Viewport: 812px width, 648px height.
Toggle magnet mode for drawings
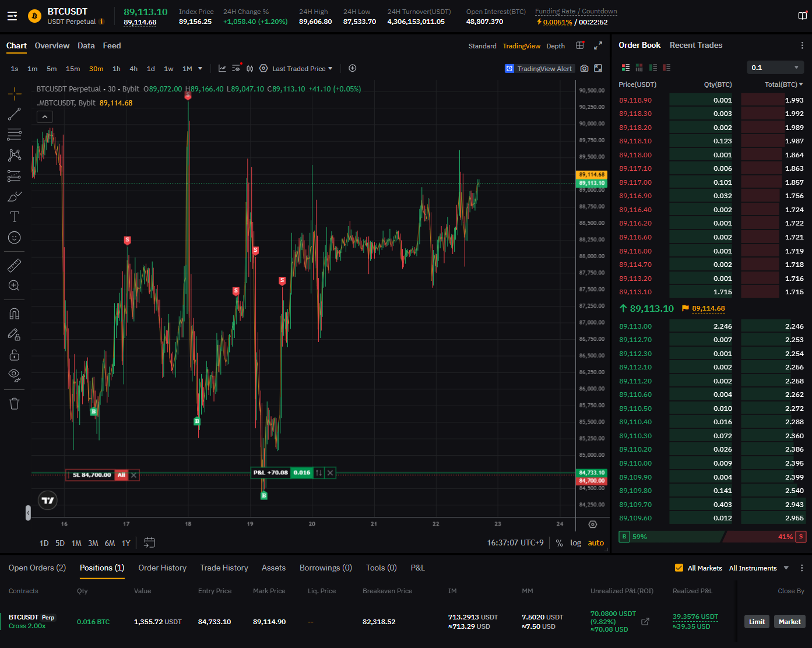click(x=15, y=314)
